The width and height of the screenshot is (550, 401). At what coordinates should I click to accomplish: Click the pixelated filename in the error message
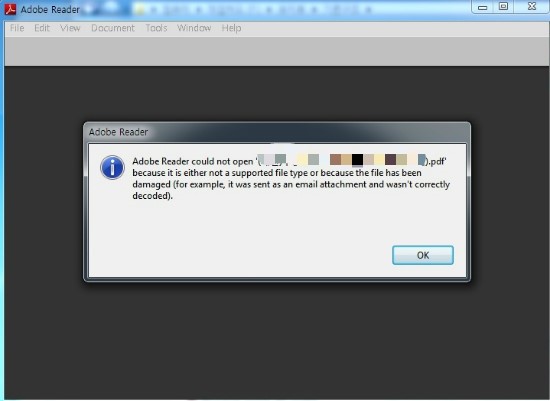coord(341,160)
